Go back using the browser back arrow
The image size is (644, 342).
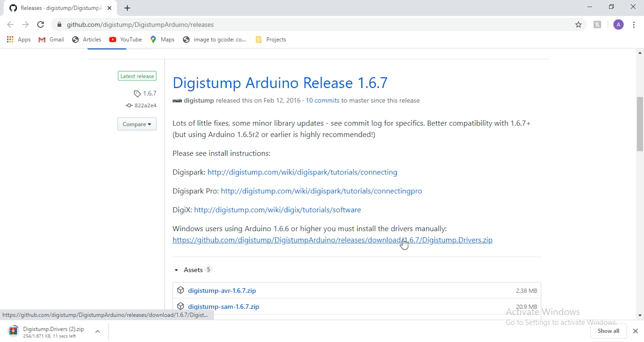tap(10, 24)
